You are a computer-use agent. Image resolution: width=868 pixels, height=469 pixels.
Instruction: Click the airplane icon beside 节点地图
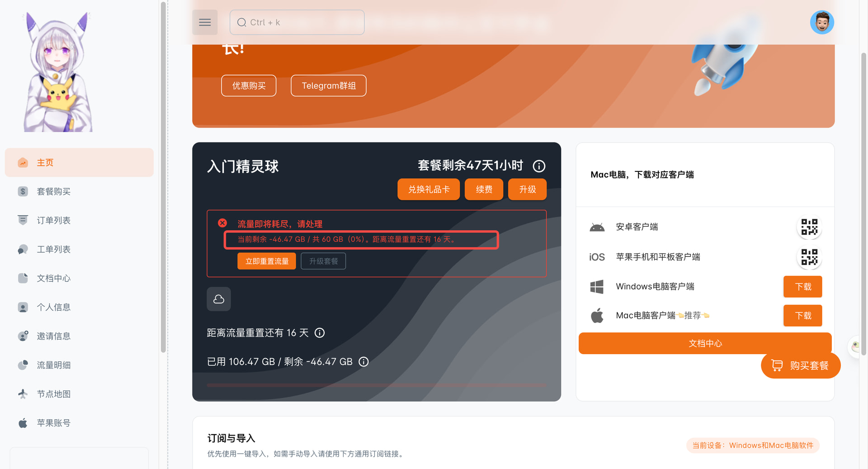click(x=23, y=394)
